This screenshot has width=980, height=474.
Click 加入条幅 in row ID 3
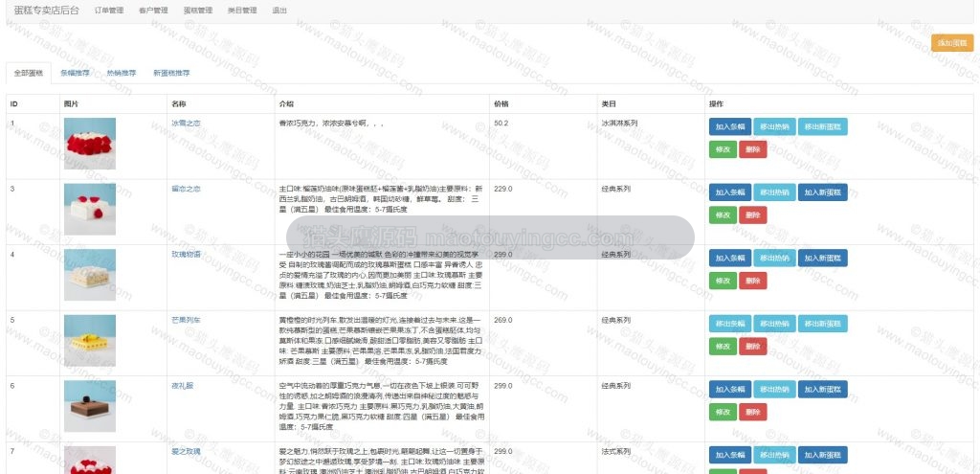[x=730, y=192]
